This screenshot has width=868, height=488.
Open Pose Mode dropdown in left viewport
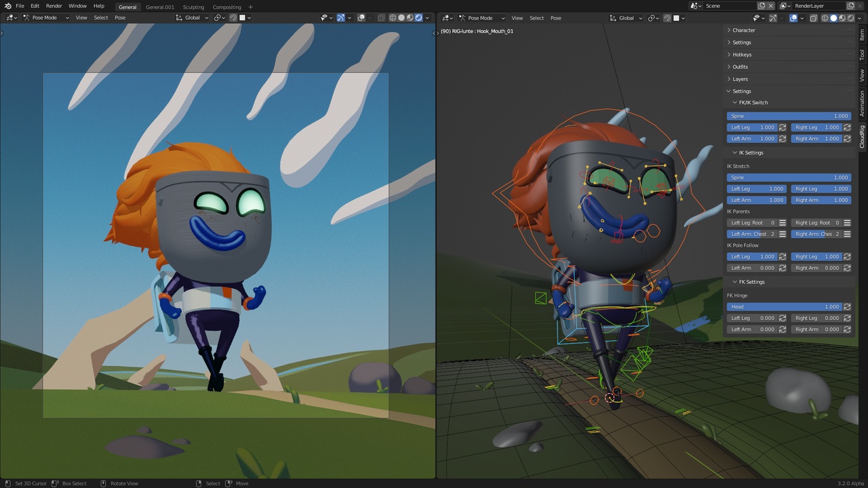(46, 18)
